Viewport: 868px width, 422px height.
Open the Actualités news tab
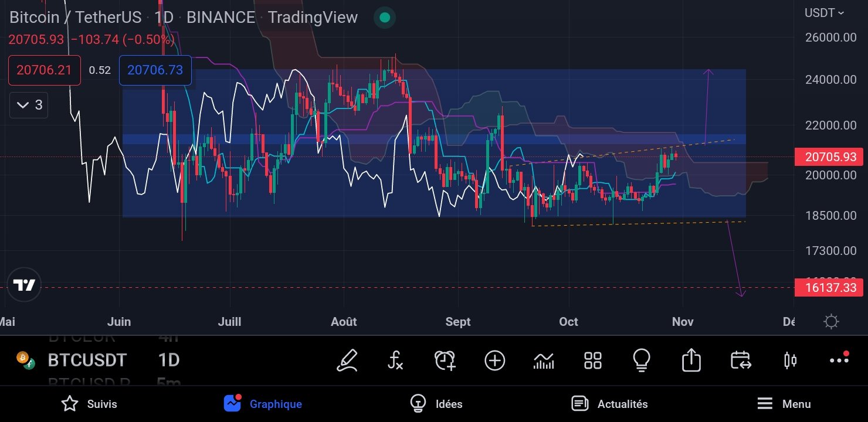click(x=611, y=404)
